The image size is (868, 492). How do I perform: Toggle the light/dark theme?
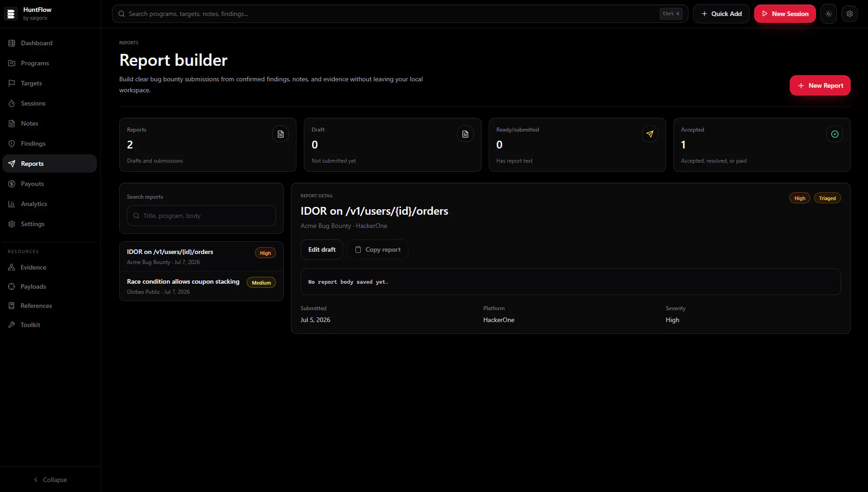click(829, 14)
